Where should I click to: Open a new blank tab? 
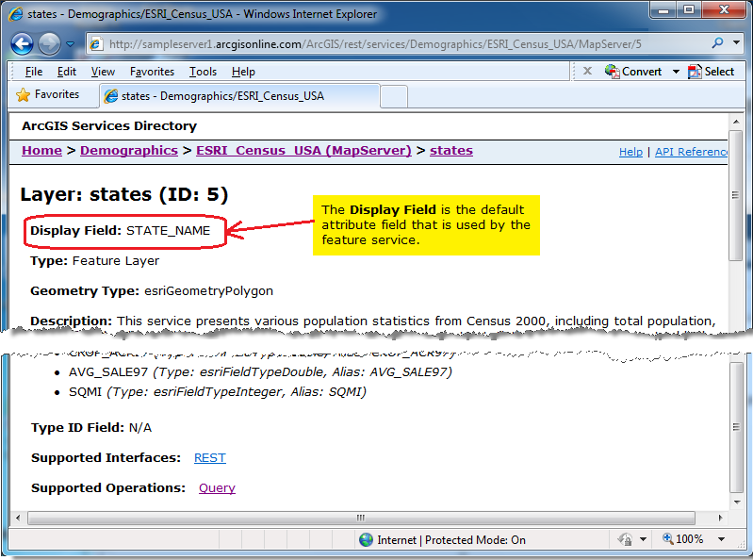click(x=394, y=96)
